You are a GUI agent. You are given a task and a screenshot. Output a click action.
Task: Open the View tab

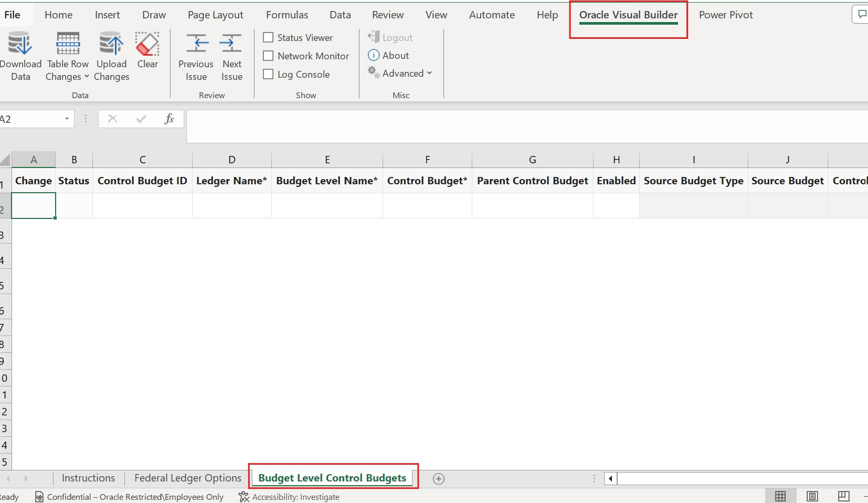(436, 15)
